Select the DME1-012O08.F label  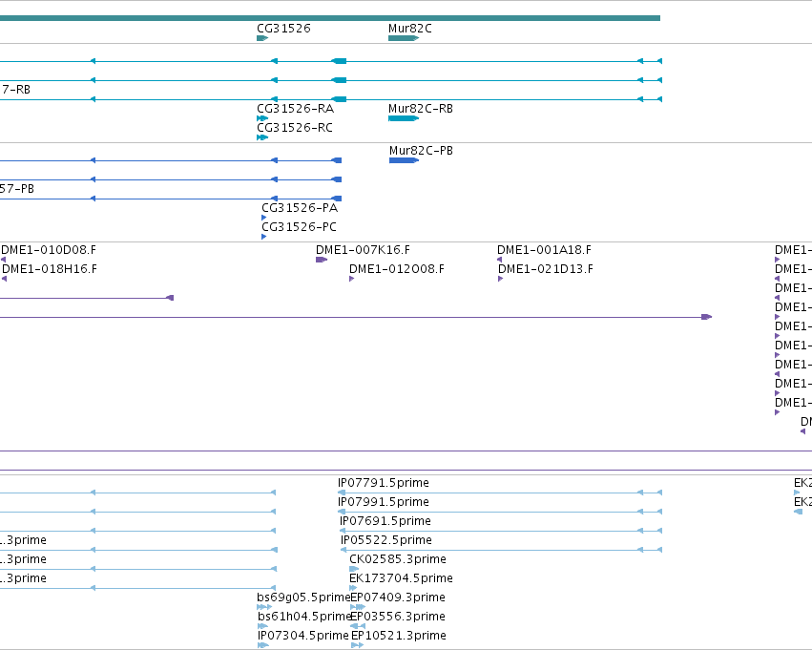tap(397, 269)
